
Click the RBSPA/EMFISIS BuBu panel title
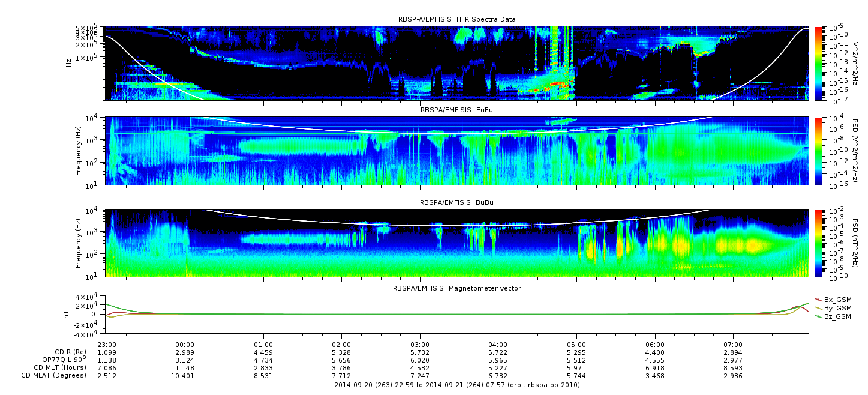pos(456,203)
